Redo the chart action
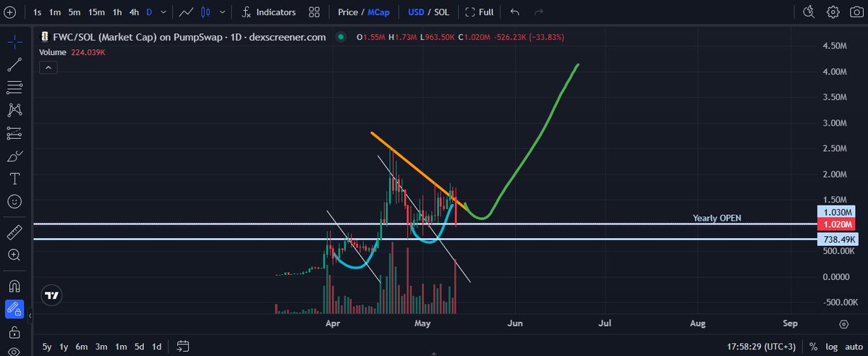868x356 pixels. tap(537, 12)
